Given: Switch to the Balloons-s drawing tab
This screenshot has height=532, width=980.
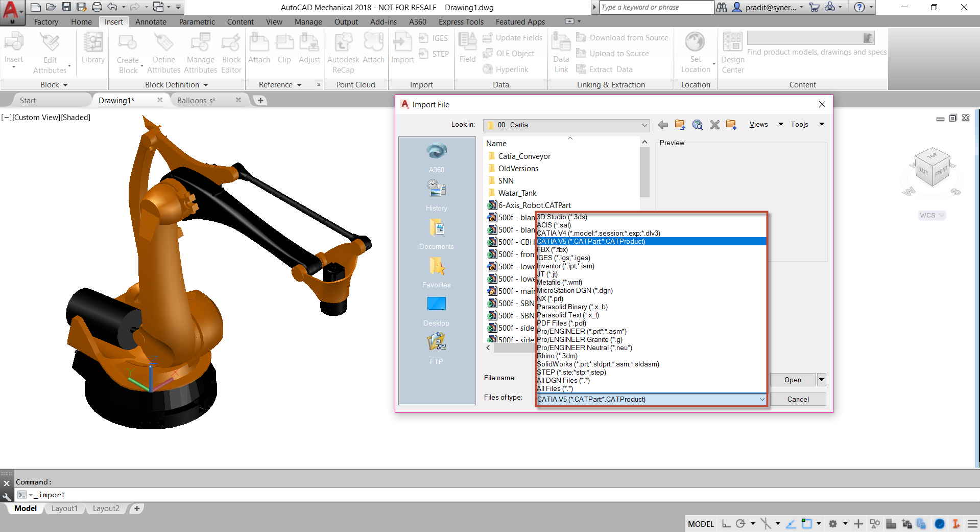Looking at the screenshot, I should [x=198, y=100].
